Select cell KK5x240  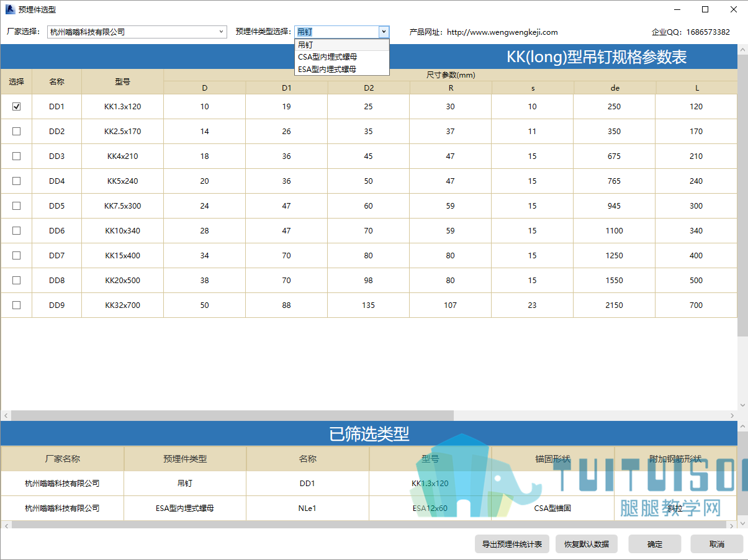(122, 181)
